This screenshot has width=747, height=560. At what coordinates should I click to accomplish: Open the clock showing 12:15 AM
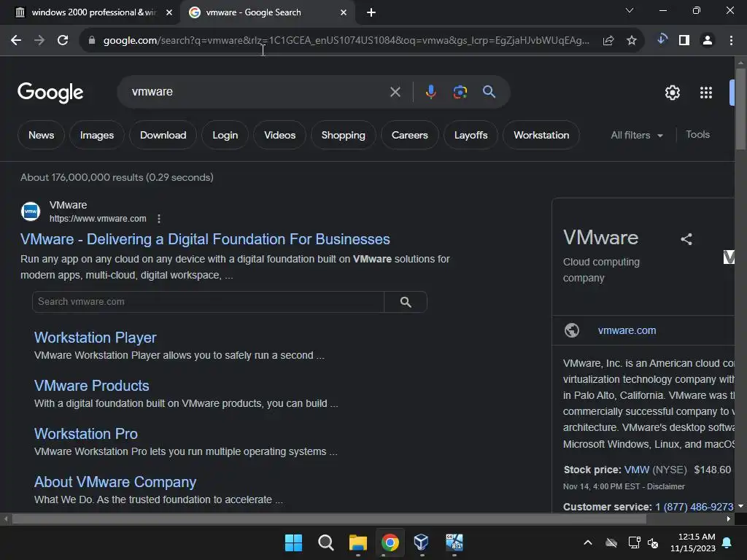(x=693, y=542)
